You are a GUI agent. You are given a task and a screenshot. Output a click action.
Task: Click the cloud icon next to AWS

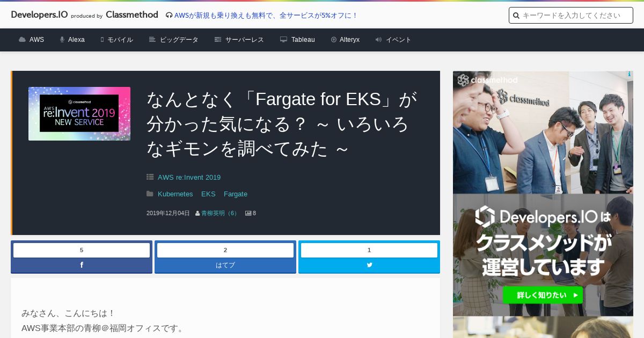pos(22,40)
